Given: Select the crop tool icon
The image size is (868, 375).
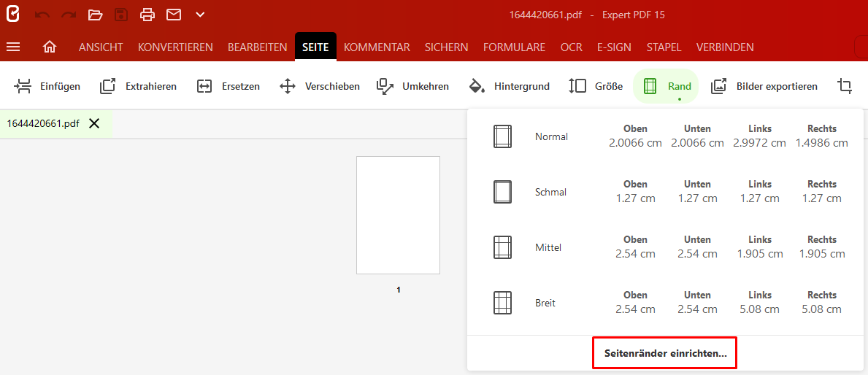Looking at the screenshot, I should (845, 86).
